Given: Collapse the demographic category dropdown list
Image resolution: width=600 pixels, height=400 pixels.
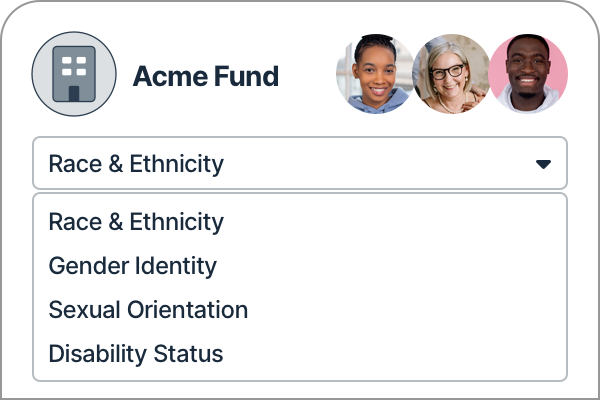Looking at the screenshot, I should click(x=543, y=164).
